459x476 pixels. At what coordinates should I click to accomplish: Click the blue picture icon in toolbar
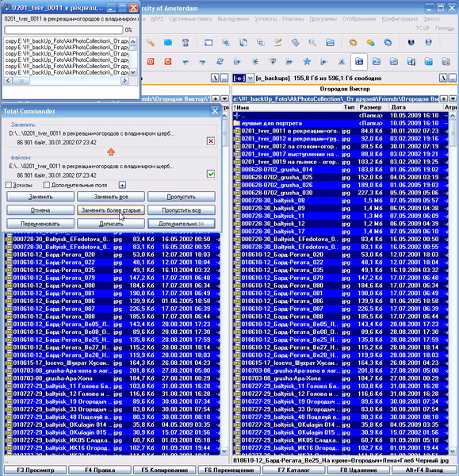click(168, 43)
